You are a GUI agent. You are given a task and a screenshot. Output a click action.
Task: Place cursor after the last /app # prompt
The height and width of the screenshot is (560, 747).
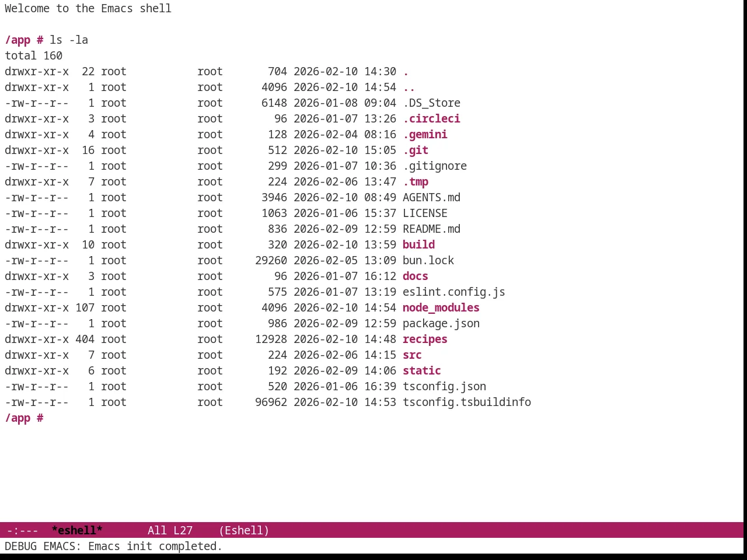pos(50,418)
